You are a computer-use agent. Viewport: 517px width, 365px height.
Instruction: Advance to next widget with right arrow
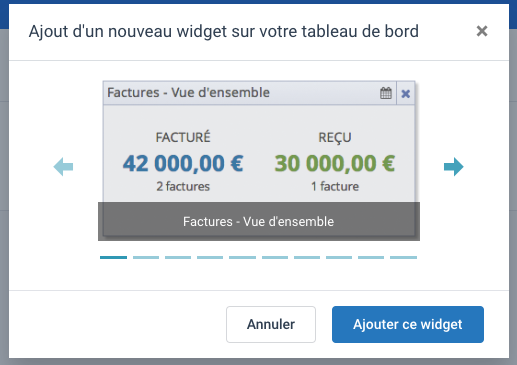pyautogui.click(x=454, y=167)
